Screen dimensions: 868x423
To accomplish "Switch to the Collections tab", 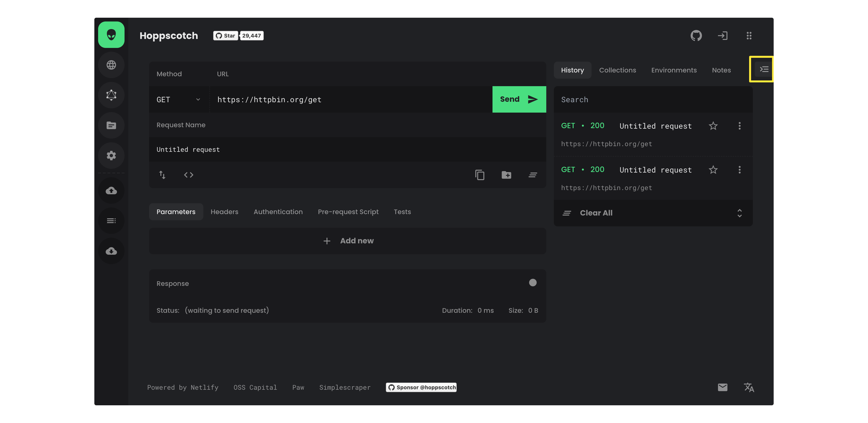I will point(617,70).
